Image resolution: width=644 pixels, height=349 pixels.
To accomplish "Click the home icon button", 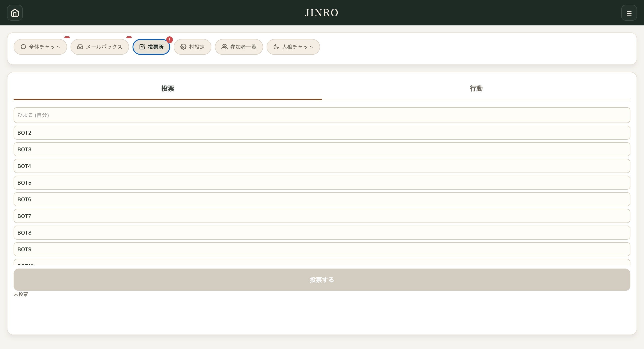I will coord(15,12).
